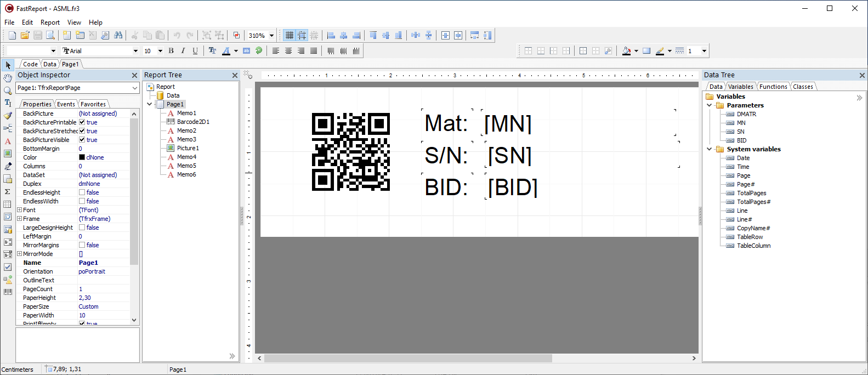868x375 pixels.
Task: Switch to the Events tab in Object Inspector
Action: point(66,104)
